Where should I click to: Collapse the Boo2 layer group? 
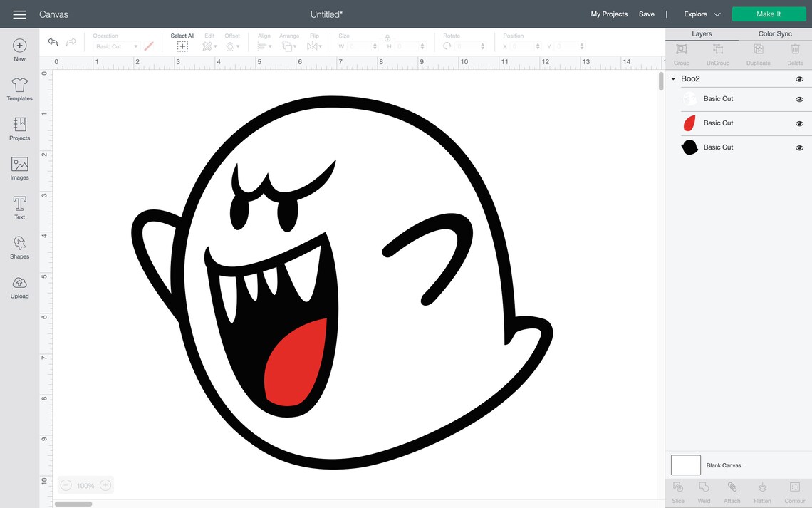tap(672, 78)
